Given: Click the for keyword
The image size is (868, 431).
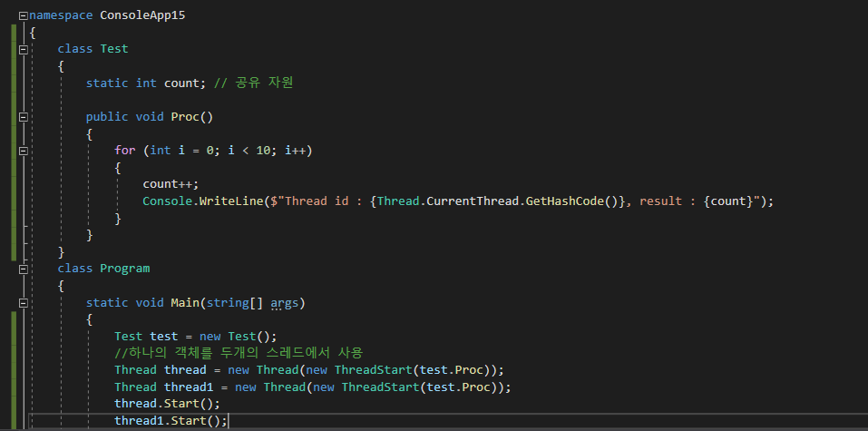Looking at the screenshot, I should click(x=124, y=150).
